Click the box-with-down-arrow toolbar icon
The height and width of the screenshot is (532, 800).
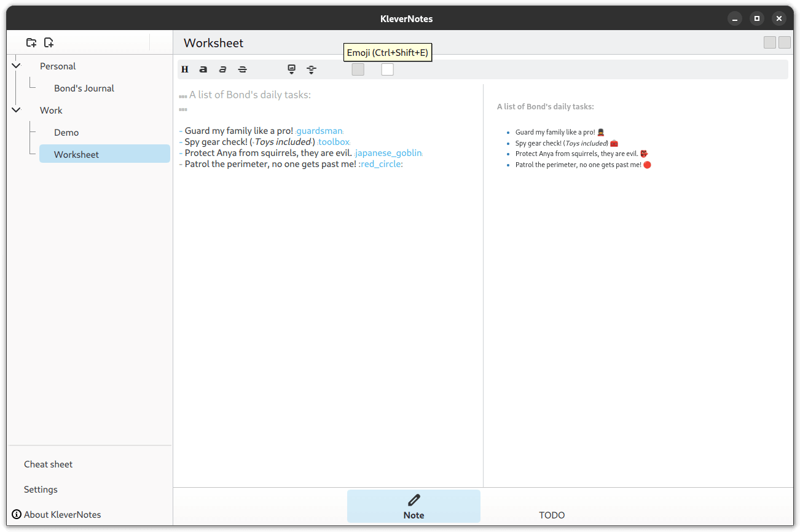292,69
